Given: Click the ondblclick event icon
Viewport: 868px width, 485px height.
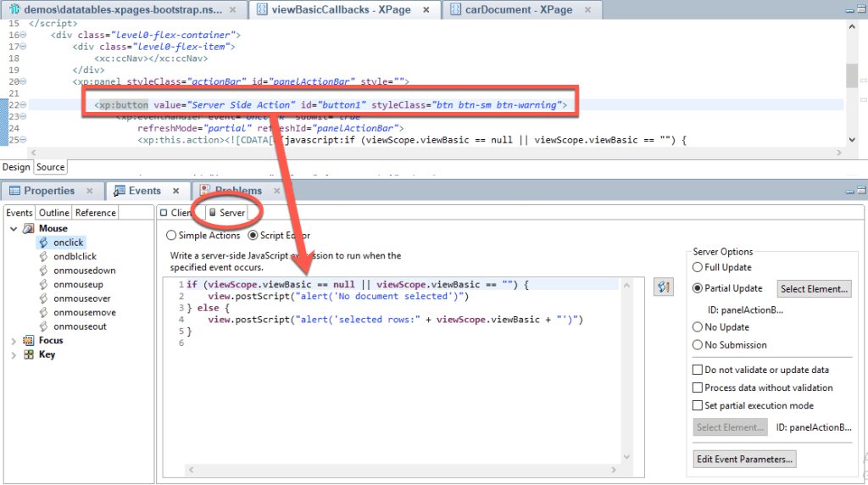Looking at the screenshot, I should [x=43, y=256].
